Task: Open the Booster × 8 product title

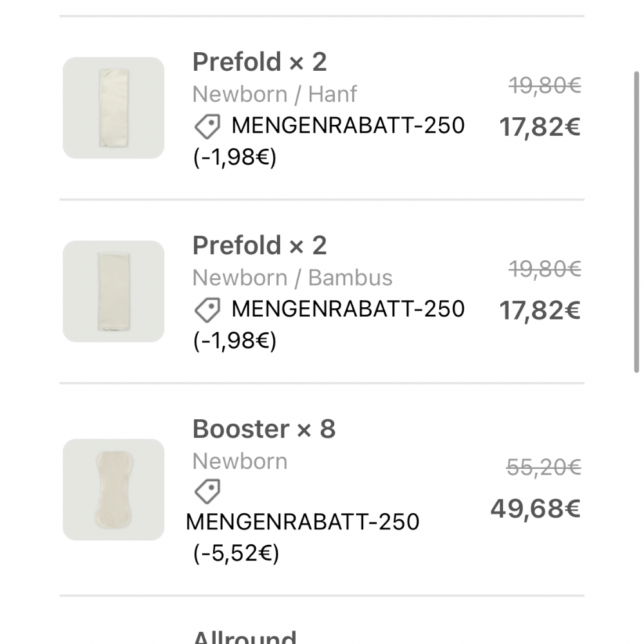Action: pyautogui.click(x=264, y=430)
